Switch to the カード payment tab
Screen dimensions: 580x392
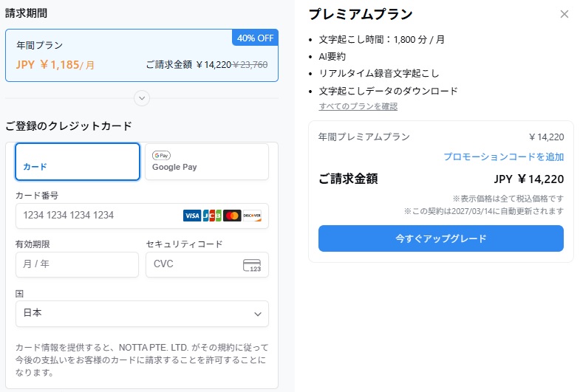tap(78, 162)
